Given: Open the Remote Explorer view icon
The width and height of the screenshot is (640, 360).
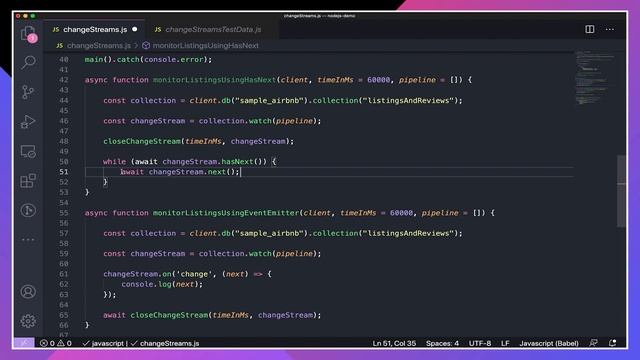Looking at the screenshot, I should pyautogui.click(x=28, y=151).
